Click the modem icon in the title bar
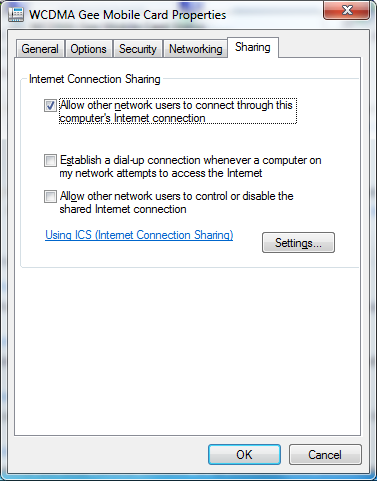377x481 pixels. pyautogui.click(x=16, y=14)
